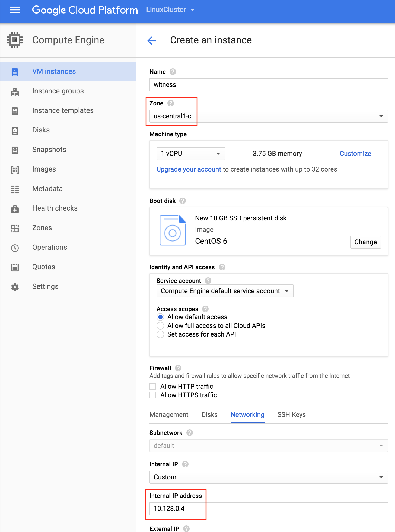Enable Allow HTTP traffic checkbox

(x=153, y=387)
